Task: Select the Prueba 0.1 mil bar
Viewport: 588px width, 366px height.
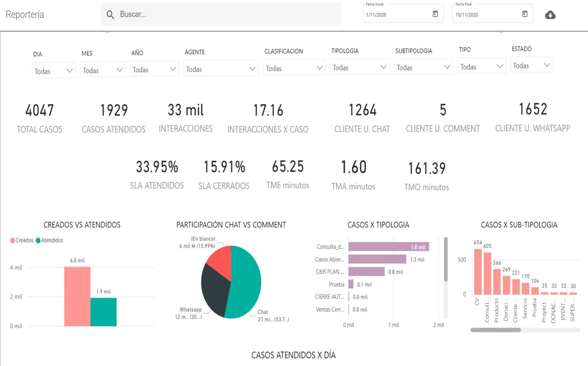Action: point(351,284)
